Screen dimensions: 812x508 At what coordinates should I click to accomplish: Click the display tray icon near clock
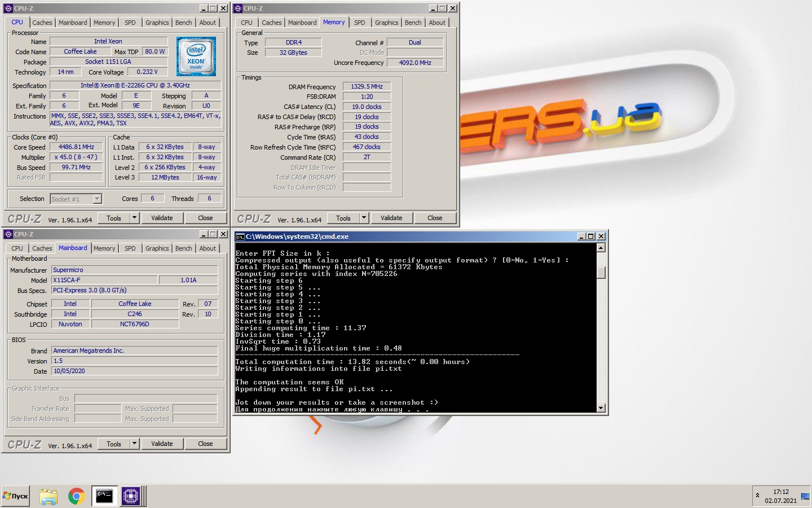(805, 496)
